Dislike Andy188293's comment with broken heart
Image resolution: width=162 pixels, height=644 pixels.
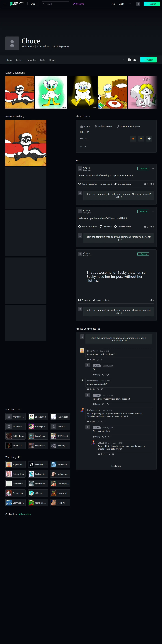tap(102, 389)
